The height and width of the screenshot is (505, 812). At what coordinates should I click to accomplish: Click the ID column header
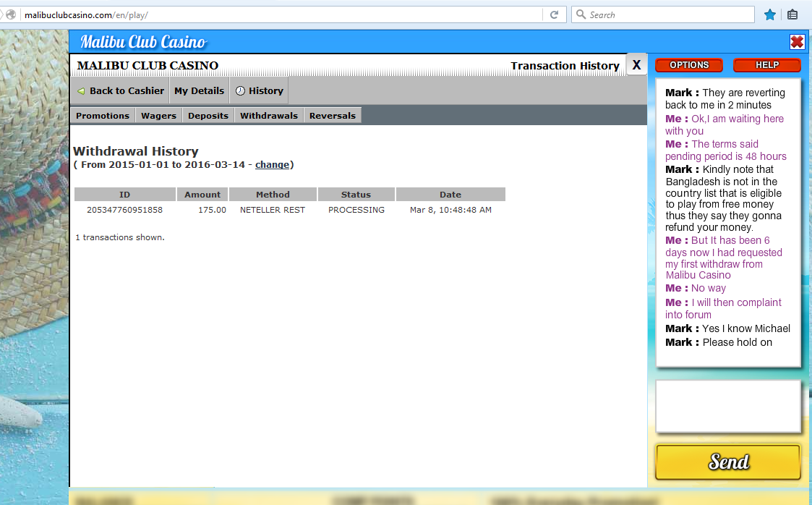click(125, 194)
